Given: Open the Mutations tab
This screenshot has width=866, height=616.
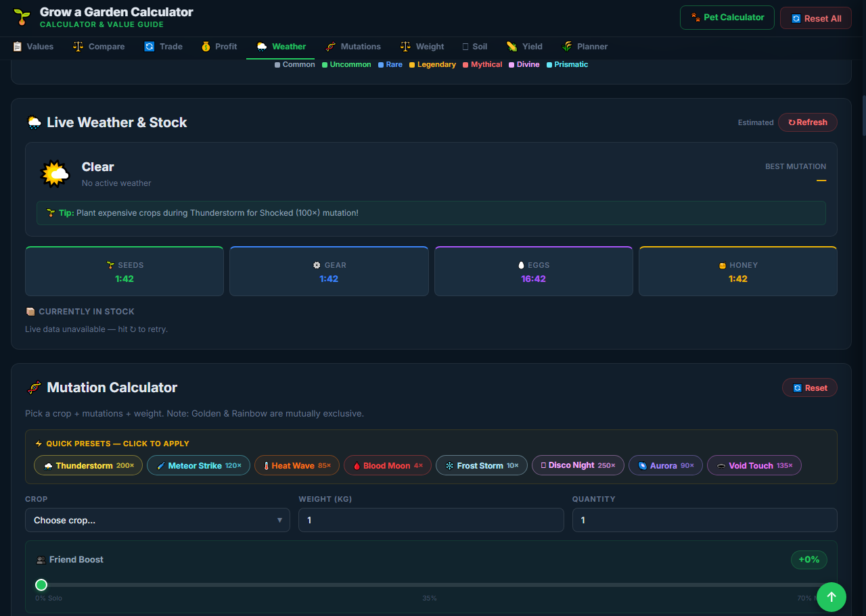Looking at the screenshot, I should [352, 47].
